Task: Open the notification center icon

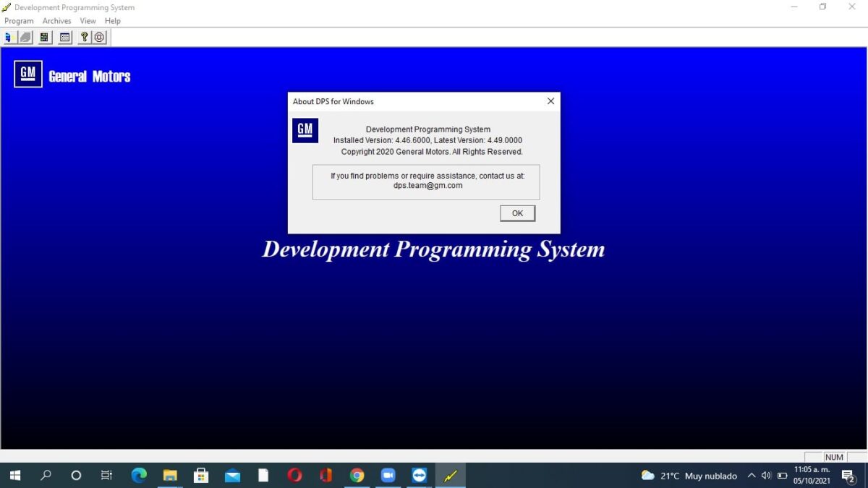Action: tap(848, 476)
